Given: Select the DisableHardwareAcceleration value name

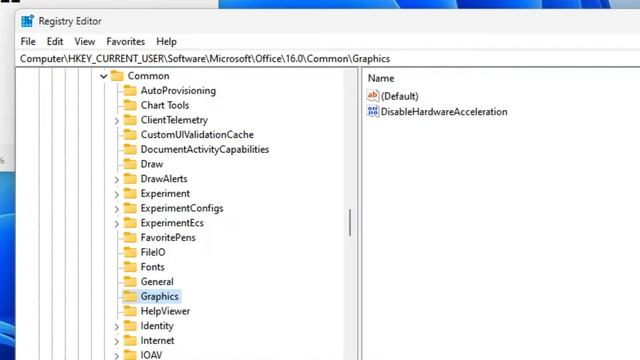Looking at the screenshot, I should [444, 112].
